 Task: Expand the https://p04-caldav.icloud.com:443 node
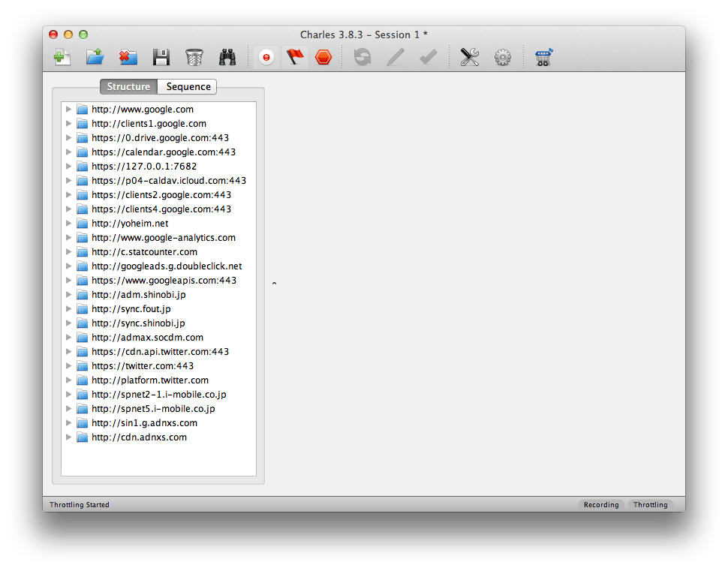[69, 181]
